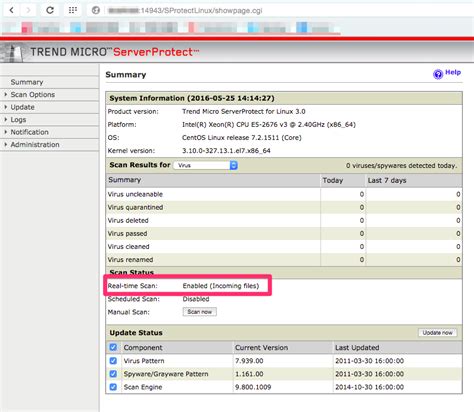Open the apps grid icon in the browser
The image size is (474, 412).
(73, 10)
